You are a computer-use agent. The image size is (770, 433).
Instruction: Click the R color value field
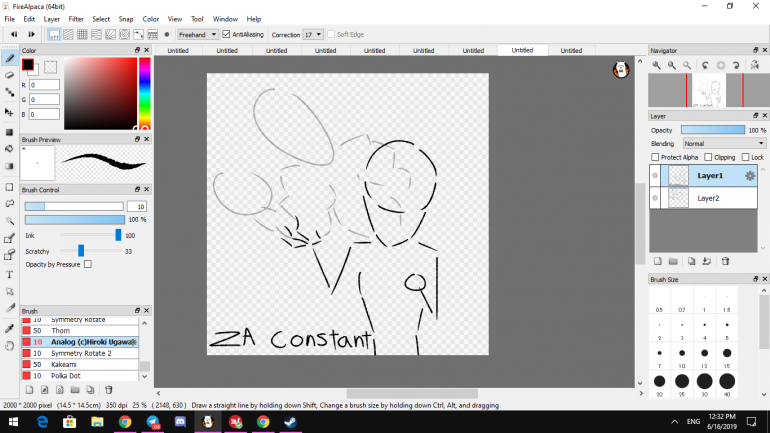tap(44, 85)
